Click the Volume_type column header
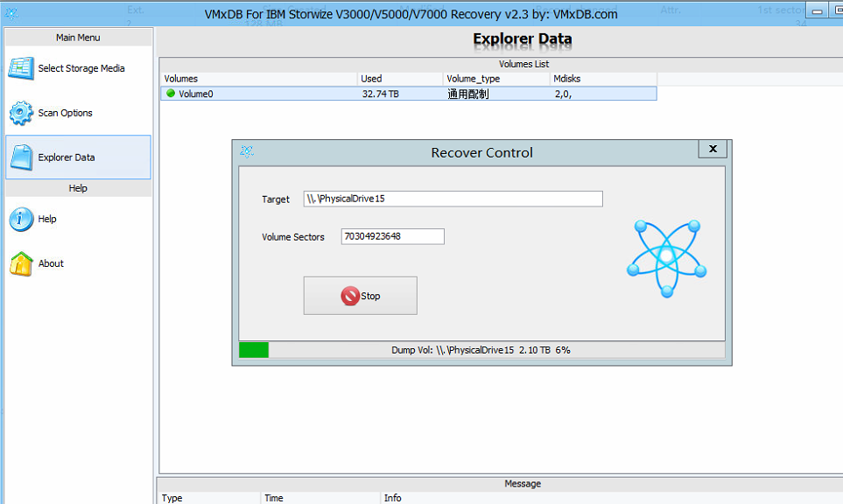The height and width of the screenshot is (504, 843). point(496,79)
